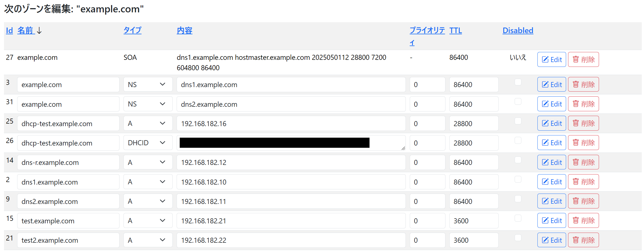Edit record with content 192.168.182.11
Image resolution: width=644 pixels, height=252 pixels.
[551, 201]
